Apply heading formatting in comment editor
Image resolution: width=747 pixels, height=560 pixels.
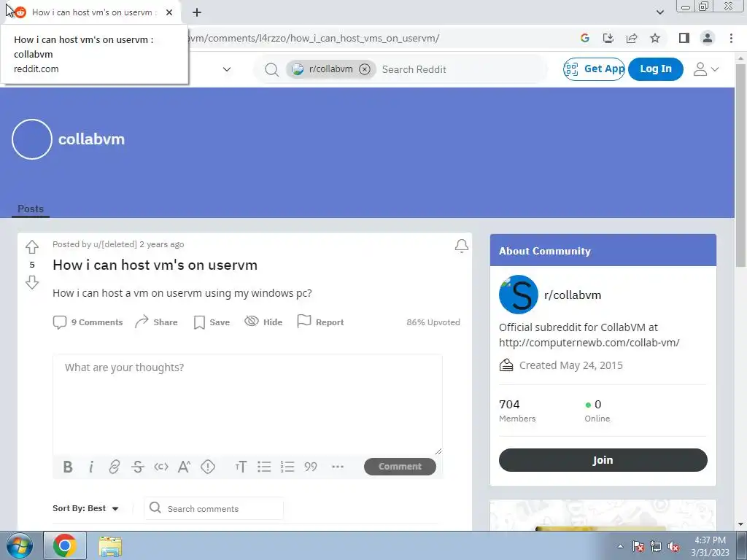[241, 467]
